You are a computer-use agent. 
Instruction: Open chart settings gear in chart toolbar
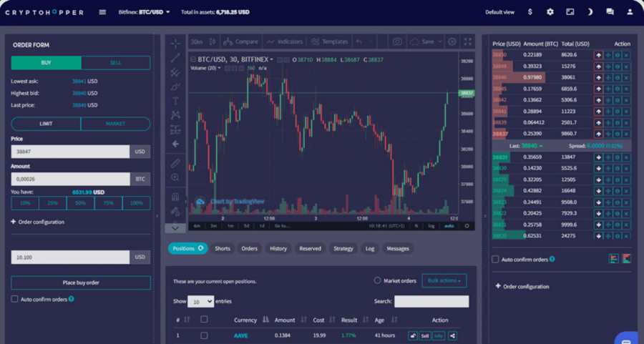pos(452,41)
